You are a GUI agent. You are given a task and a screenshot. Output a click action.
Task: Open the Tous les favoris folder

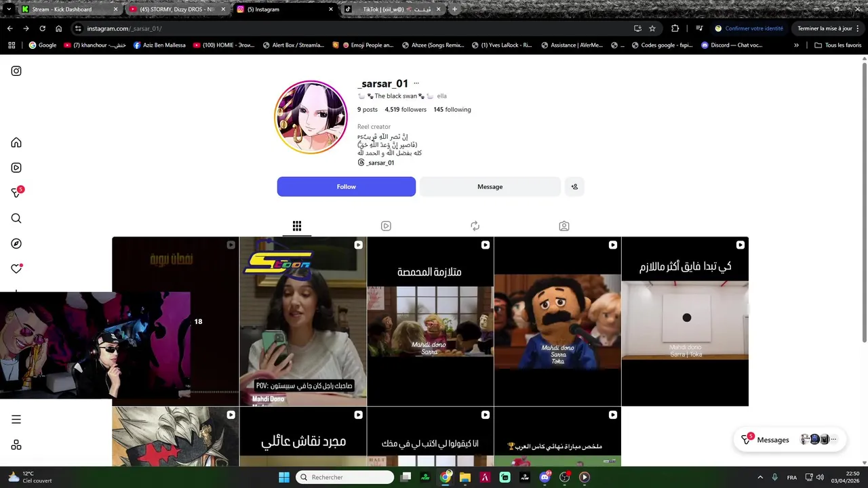point(838,45)
